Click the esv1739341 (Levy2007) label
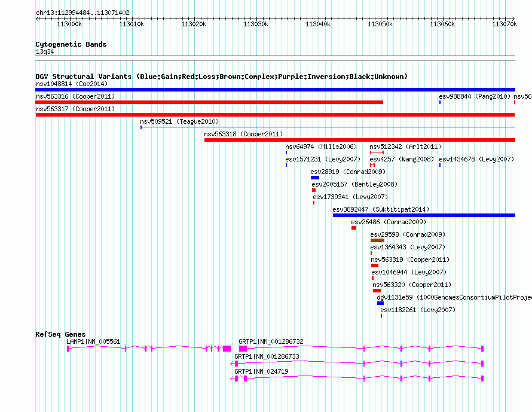 350,197
